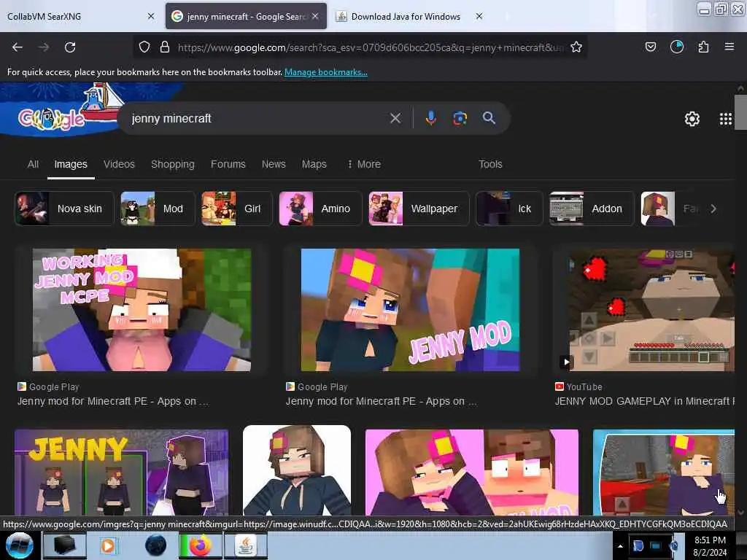
Task: Bookmark this page with the star icon
Action: point(576,47)
